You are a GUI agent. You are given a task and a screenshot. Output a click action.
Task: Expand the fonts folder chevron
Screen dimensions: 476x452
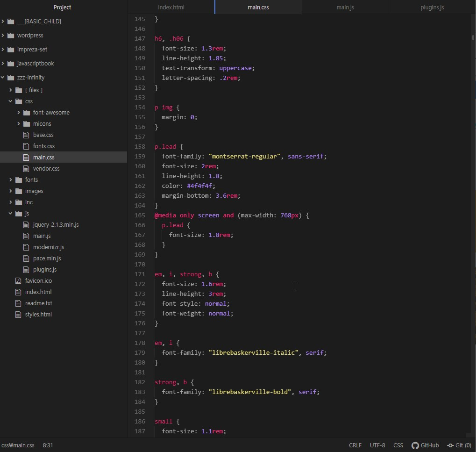click(11, 179)
